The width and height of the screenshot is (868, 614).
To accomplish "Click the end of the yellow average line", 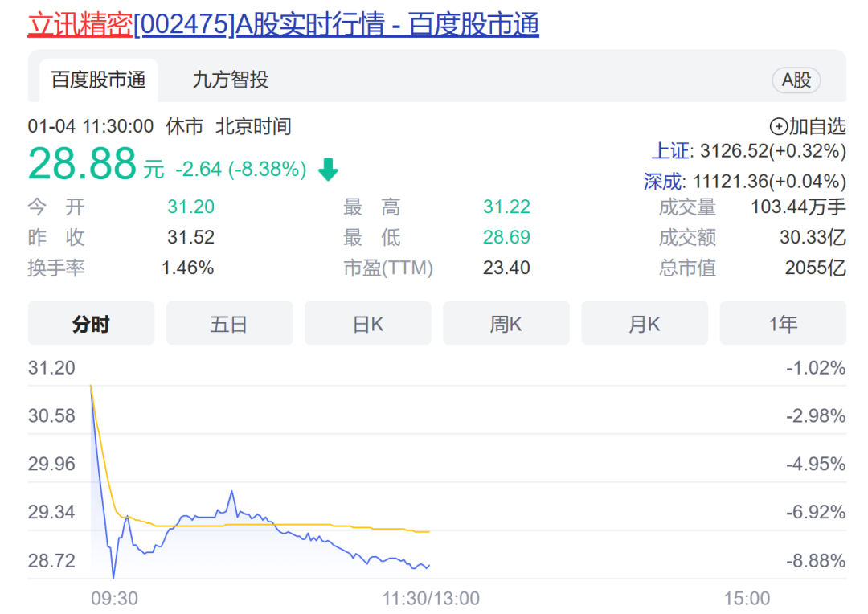I will click(428, 531).
